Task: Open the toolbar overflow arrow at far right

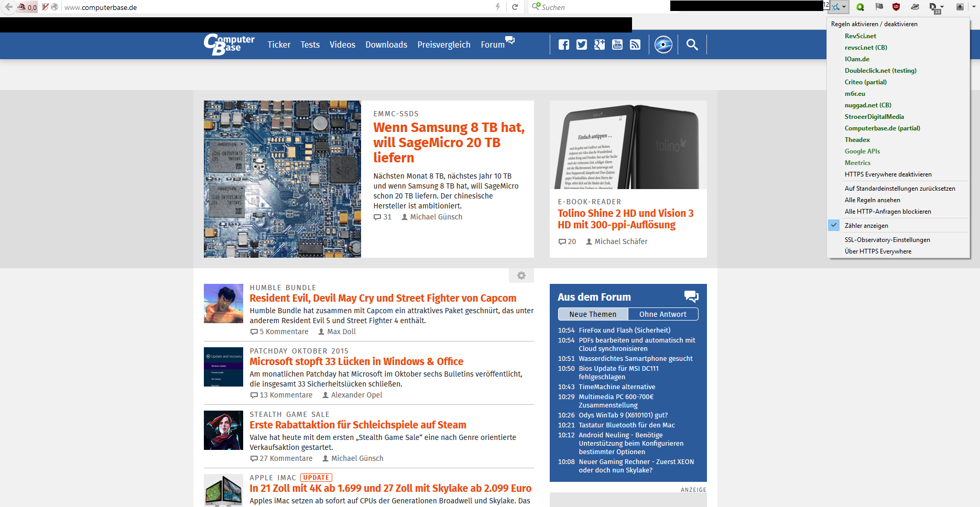Action: (975, 7)
